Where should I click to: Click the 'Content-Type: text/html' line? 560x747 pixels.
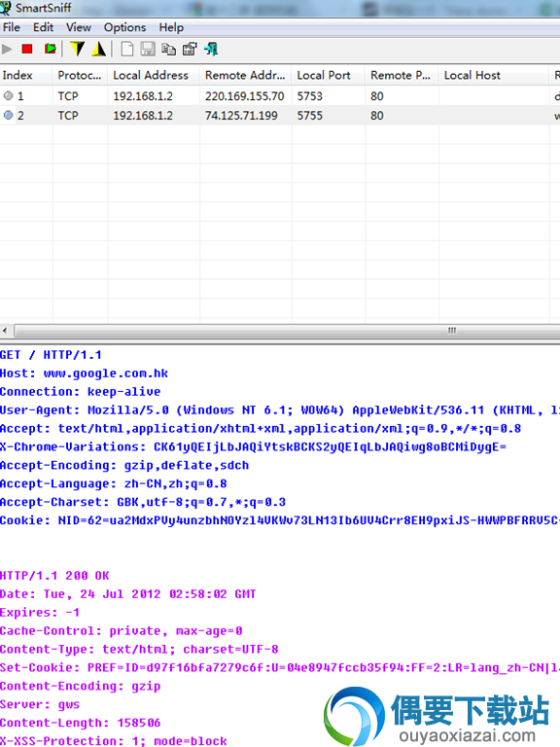[x=139, y=650]
